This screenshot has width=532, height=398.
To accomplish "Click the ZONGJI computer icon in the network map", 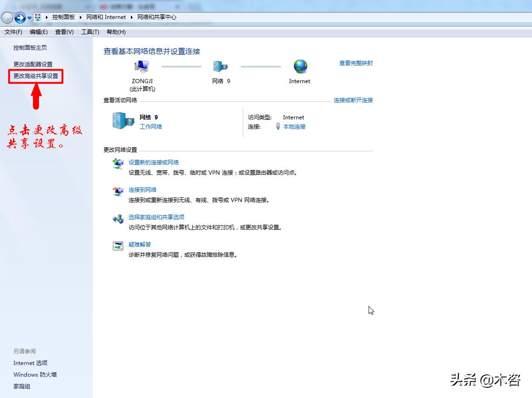I will point(142,67).
